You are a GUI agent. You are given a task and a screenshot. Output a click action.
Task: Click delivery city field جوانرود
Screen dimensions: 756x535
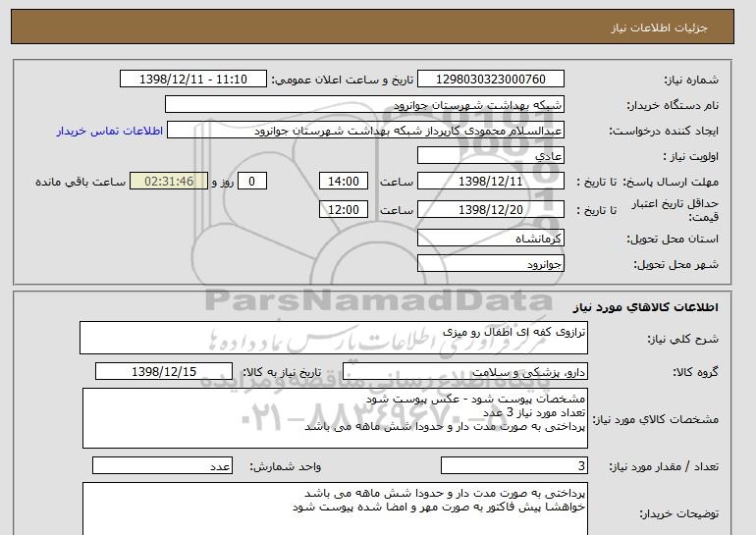(490, 264)
